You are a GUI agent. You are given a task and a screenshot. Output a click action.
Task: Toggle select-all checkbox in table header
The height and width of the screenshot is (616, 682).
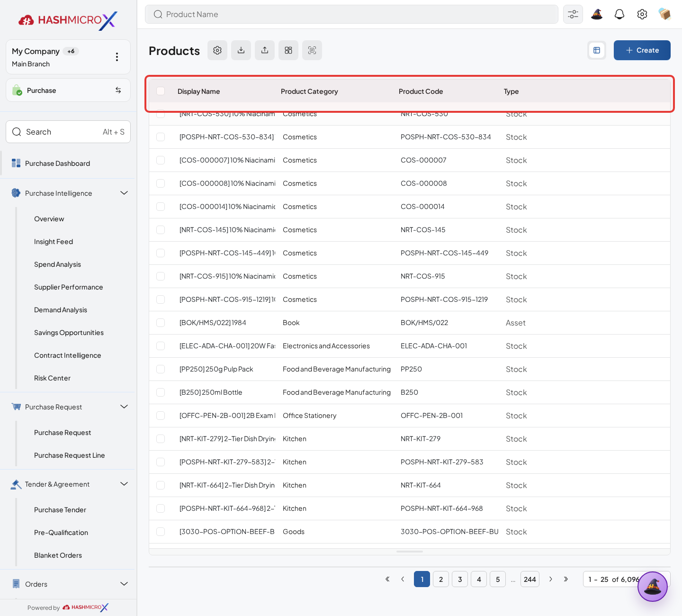pos(161,91)
